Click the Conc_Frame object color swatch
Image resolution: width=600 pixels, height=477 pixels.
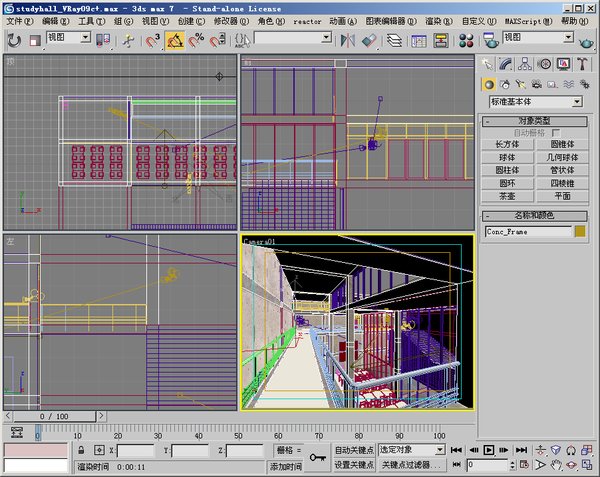580,232
